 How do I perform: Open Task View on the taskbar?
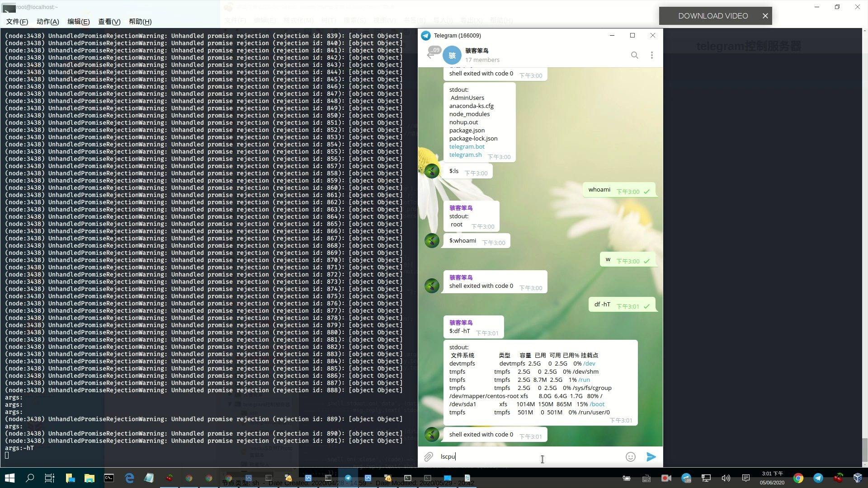50,478
